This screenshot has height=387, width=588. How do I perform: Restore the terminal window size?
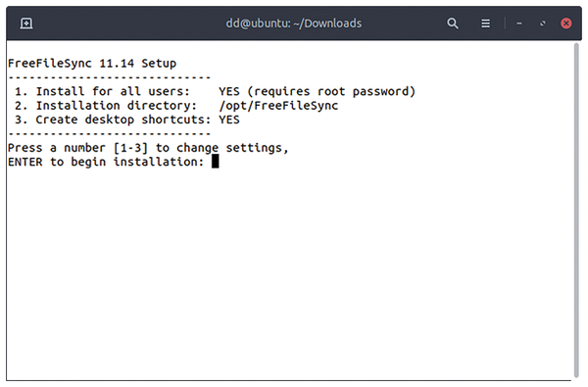[x=543, y=24]
